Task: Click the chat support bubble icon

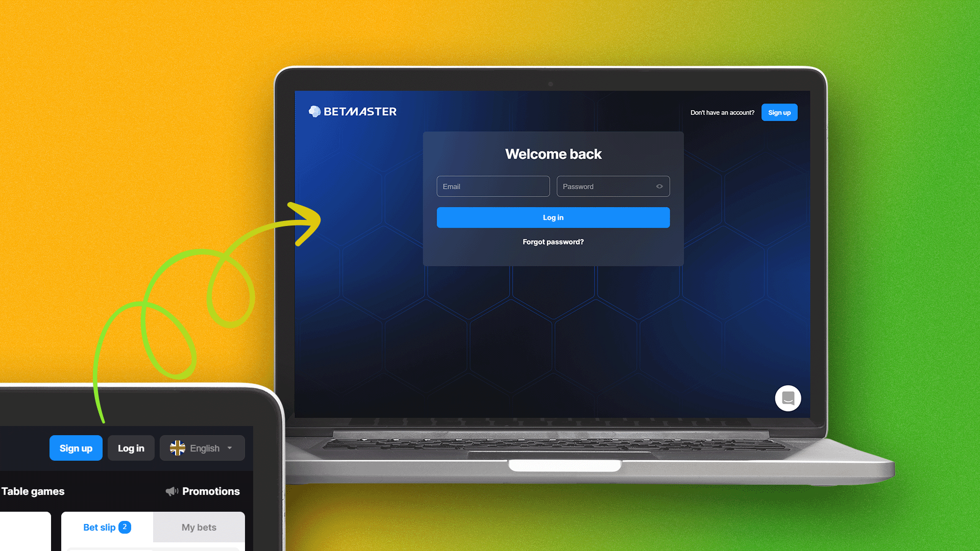Action: tap(788, 398)
